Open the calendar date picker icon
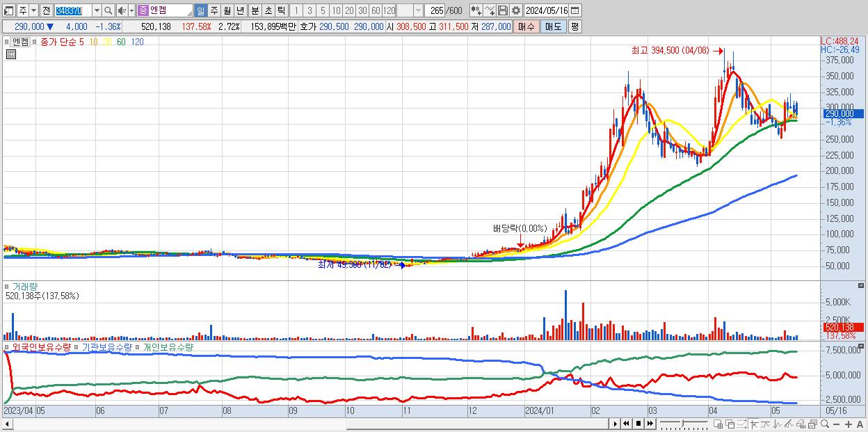The image size is (868, 432). point(574,10)
